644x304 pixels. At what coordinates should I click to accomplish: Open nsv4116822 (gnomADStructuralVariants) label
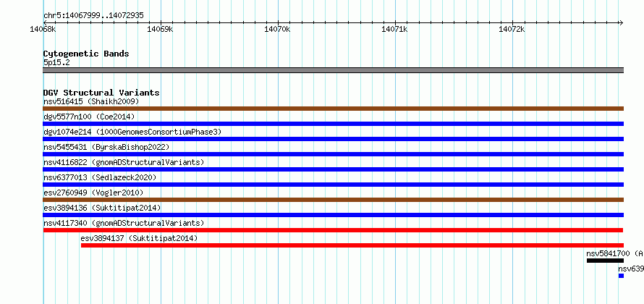point(124,162)
